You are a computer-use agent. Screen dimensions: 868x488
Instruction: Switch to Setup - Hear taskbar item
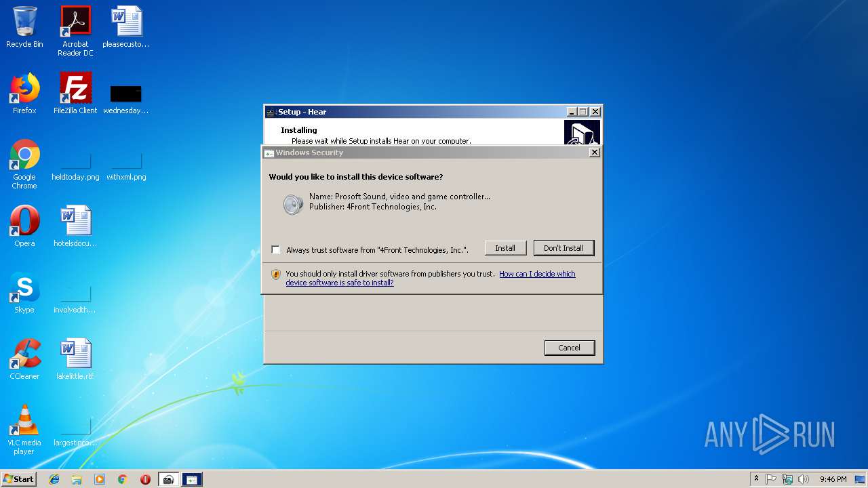coord(169,479)
